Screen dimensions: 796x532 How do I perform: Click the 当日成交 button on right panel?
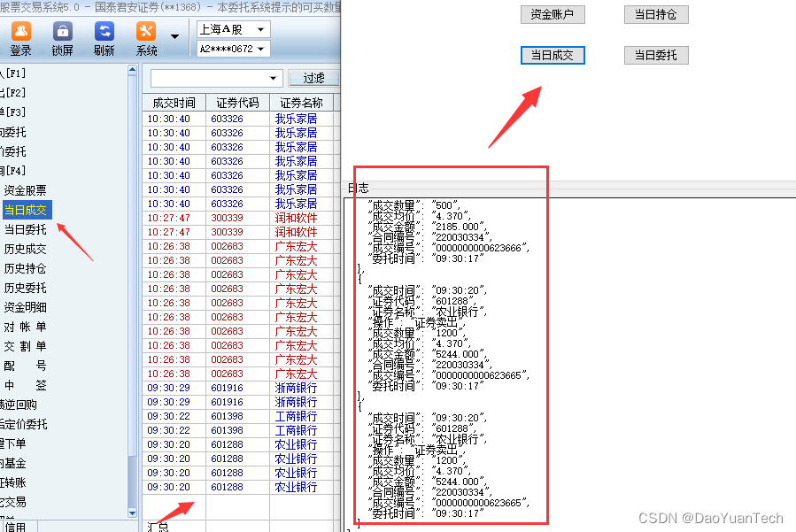pyautogui.click(x=553, y=55)
